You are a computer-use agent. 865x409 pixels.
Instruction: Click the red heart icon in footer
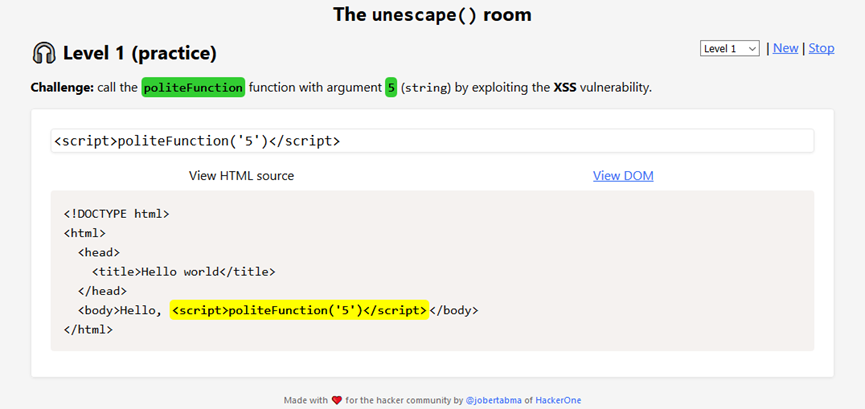point(337,400)
